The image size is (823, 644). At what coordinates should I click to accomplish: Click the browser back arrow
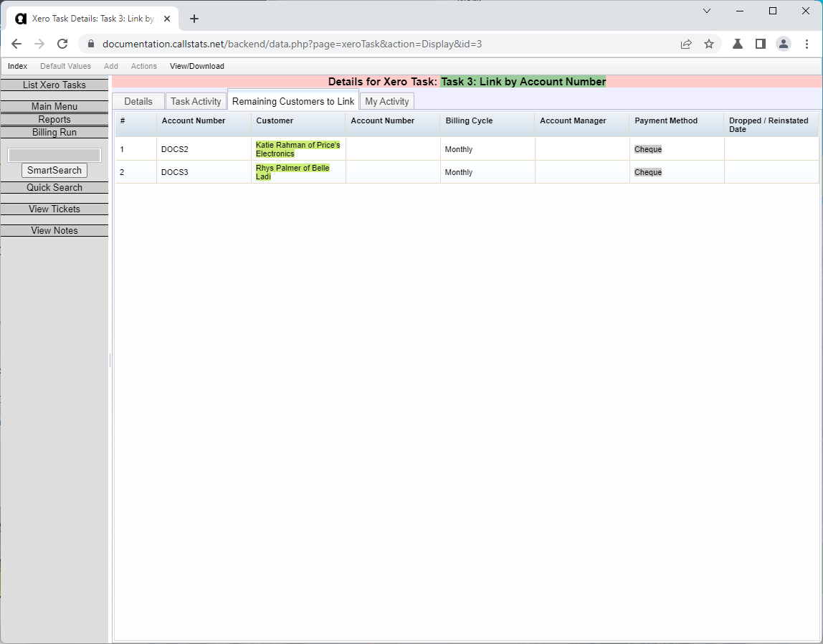click(16, 44)
